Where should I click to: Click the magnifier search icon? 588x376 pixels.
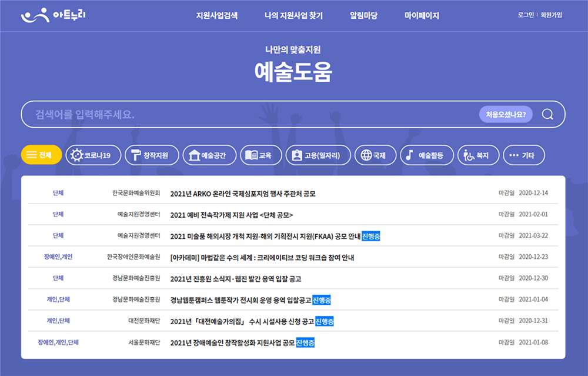(x=547, y=114)
